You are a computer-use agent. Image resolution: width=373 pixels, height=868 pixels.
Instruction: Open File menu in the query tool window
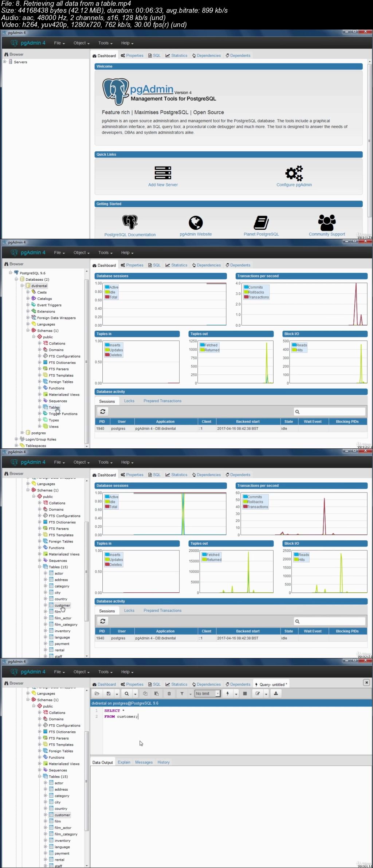pos(59,672)
